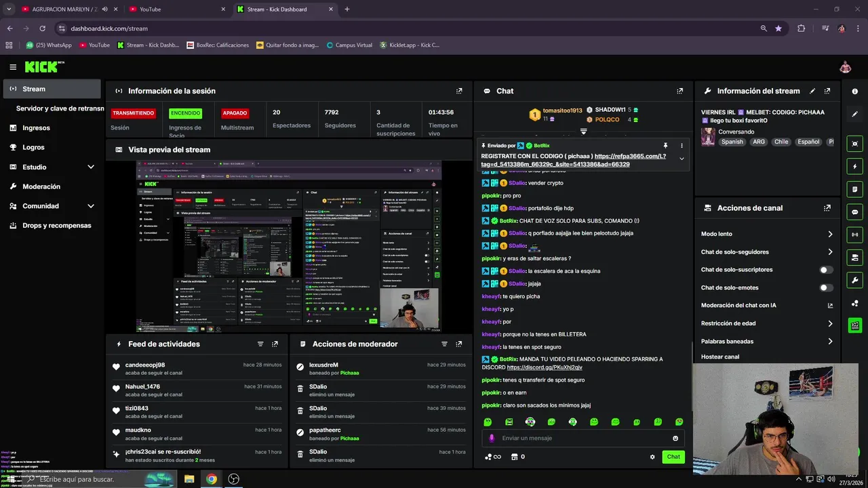Screen dimensions: 868x488
Task: Click the lightning bolt icon in the right sidebar
Action: pos(854,166)
